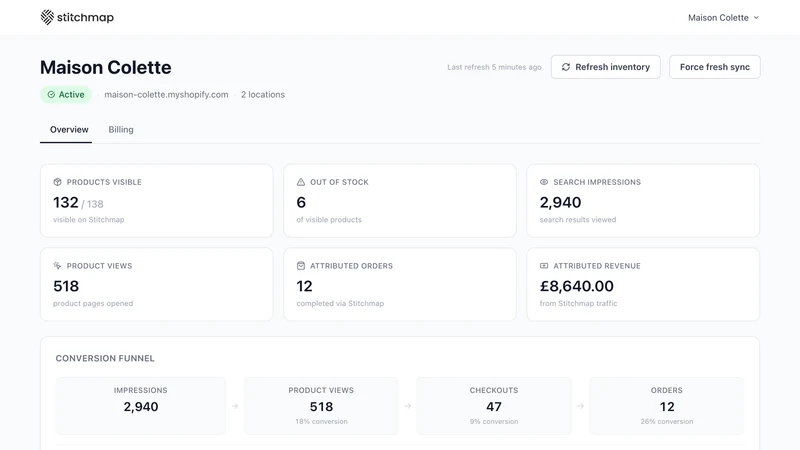Click the Product Views cursor icon
This screenshot has height=450, width=800.
point(57,266)
